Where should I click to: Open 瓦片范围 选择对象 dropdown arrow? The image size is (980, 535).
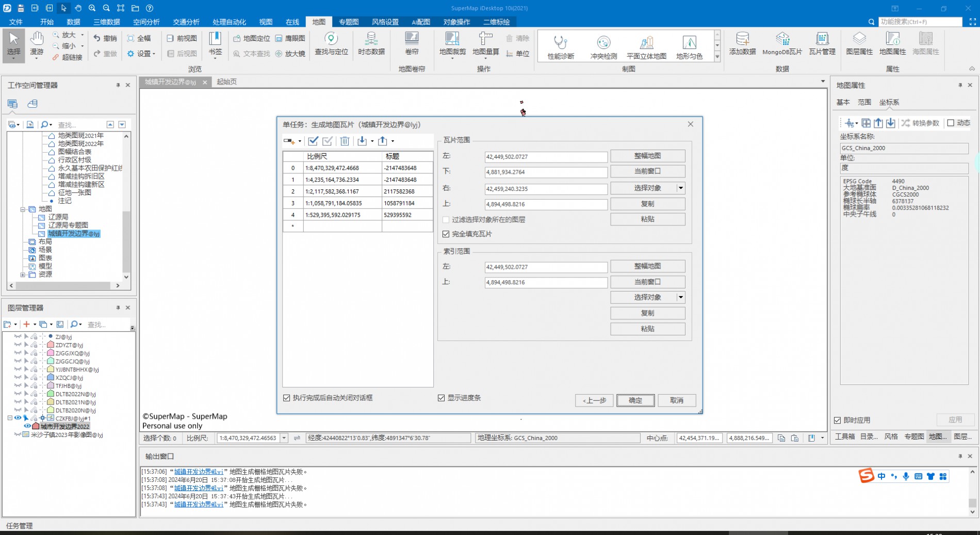tap(681, 188)
